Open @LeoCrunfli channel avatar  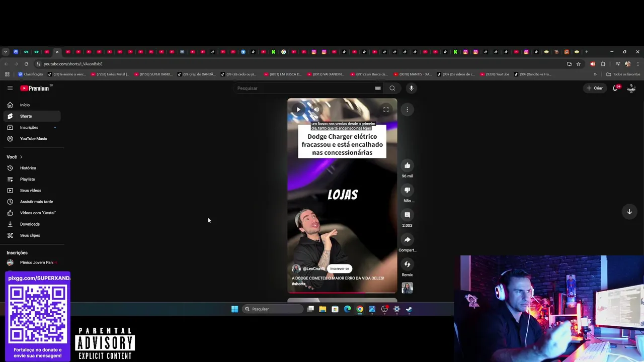point(296,268)
